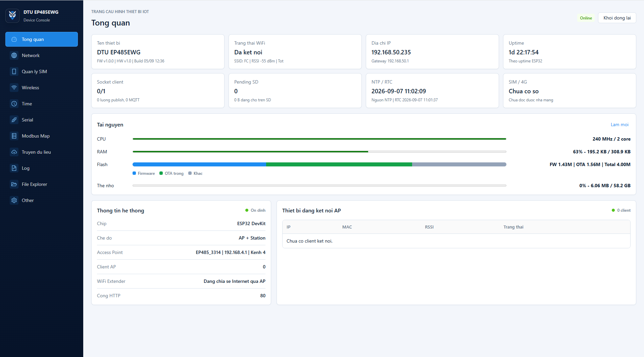The width and height of the screenshot is (644, 357).
Task: Click the uptime value 1d 22:17:54
Action: (x=524, y=52)
